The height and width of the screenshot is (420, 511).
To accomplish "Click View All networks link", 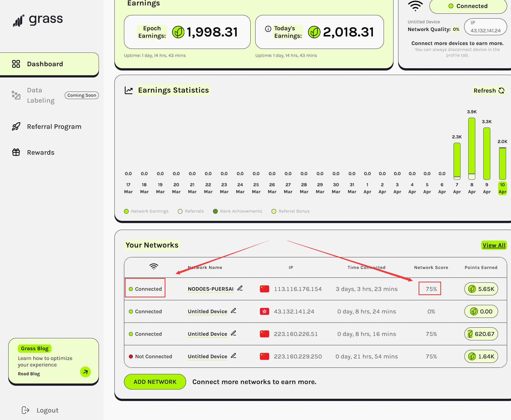I will point(494,245).
